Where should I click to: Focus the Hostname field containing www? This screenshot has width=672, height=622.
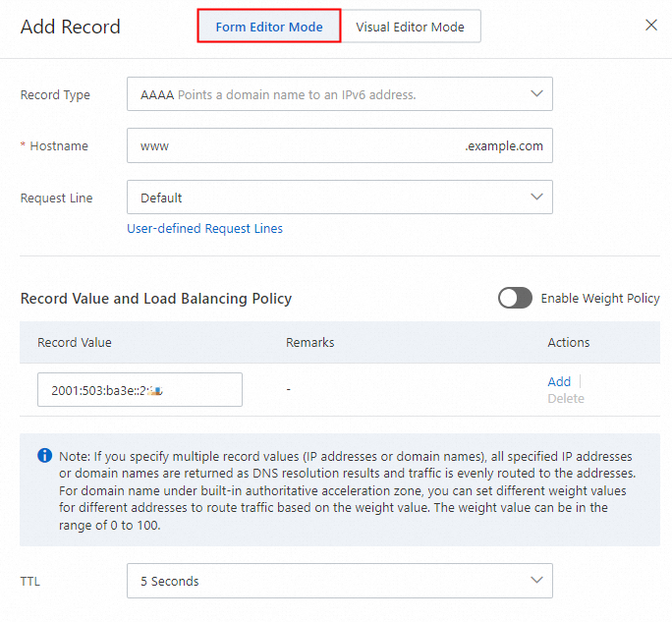coord(295,146)
